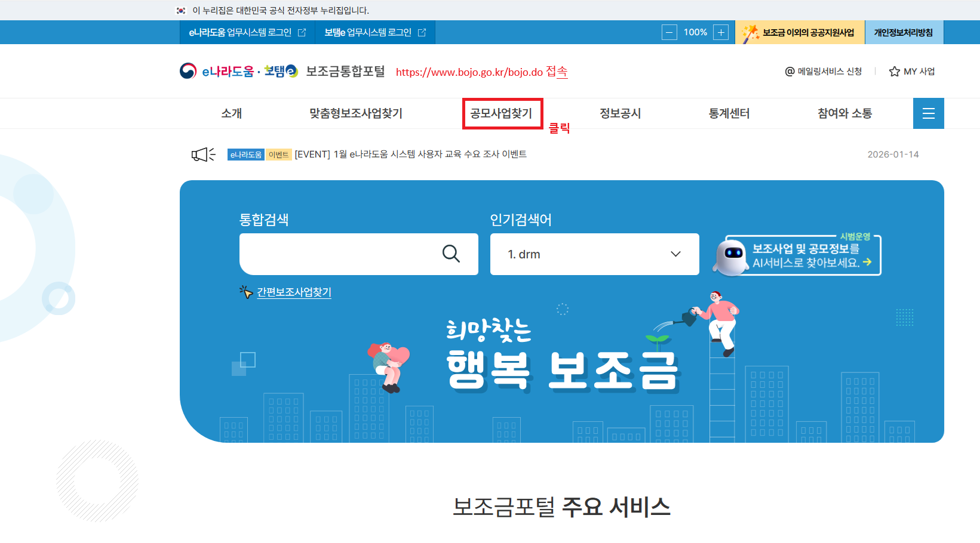Open e나라도움 업무시스템 로그인 link

(247, 33)
